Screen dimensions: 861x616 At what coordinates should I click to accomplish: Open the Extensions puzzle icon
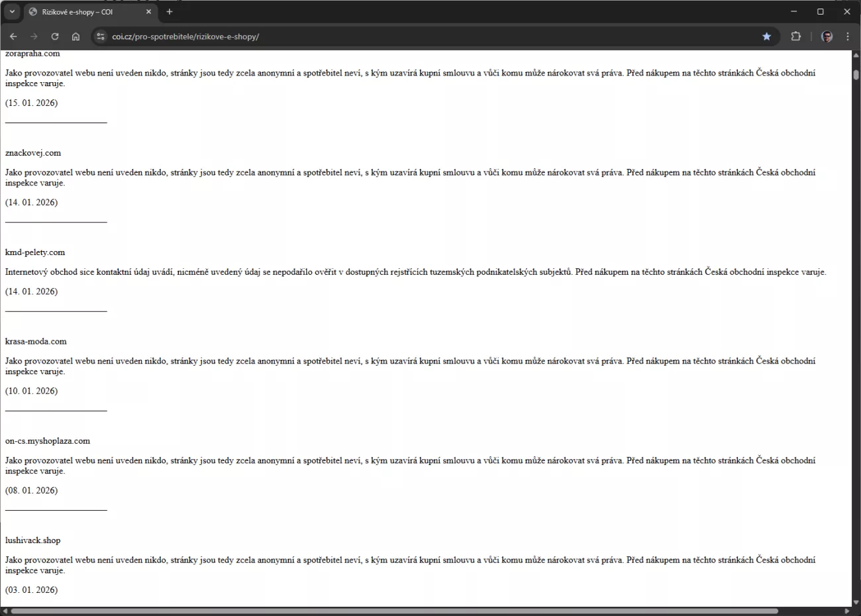click(x=795, y=36)
